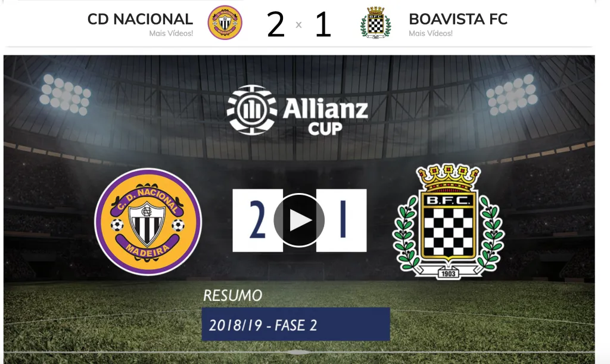Click the header score number 2

click(x=275, y=24)
